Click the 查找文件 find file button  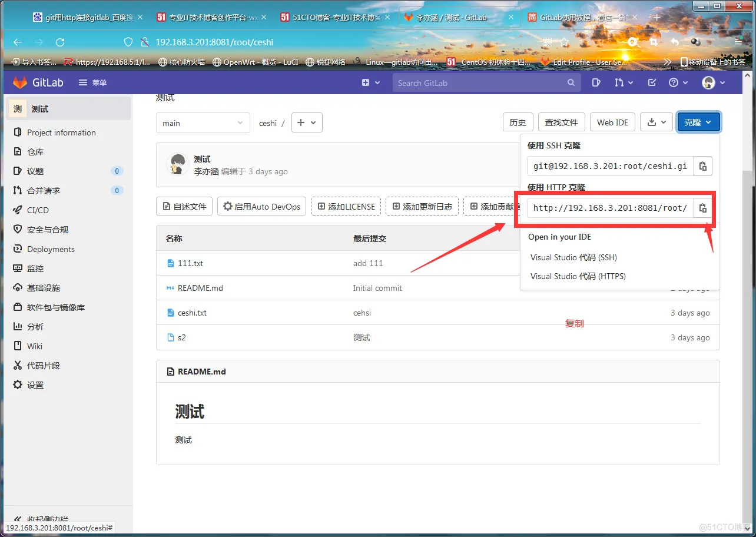click(x=562, y=122)
